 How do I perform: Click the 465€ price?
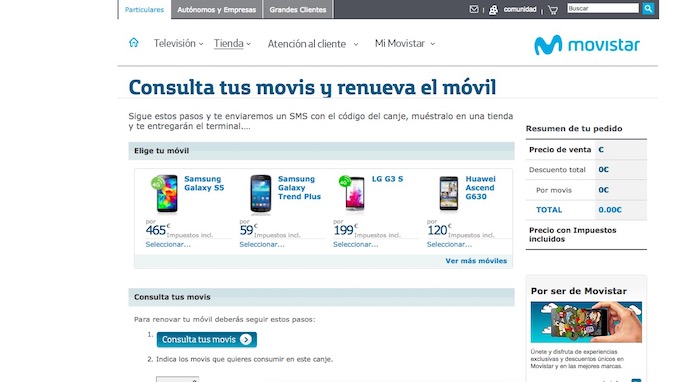(158, 230)
